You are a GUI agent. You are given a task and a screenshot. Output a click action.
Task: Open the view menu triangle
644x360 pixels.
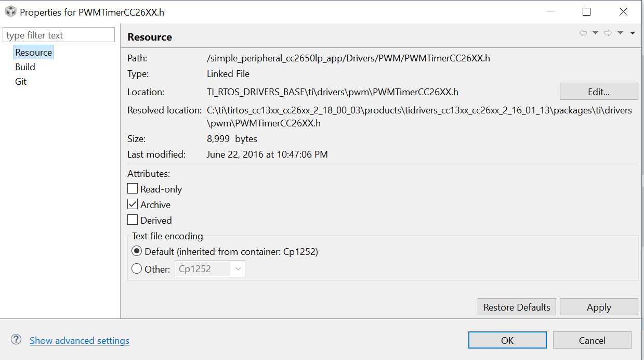click(633, 33)
